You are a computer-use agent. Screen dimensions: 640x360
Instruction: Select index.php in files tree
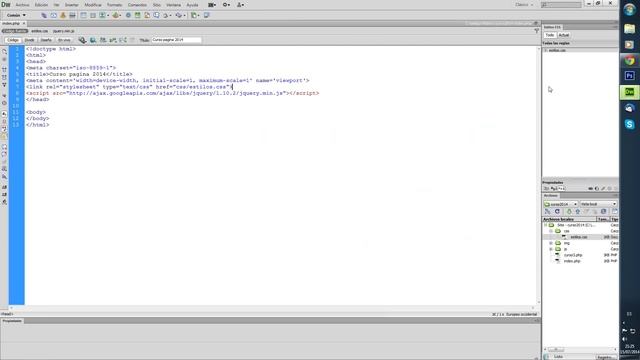572,261
